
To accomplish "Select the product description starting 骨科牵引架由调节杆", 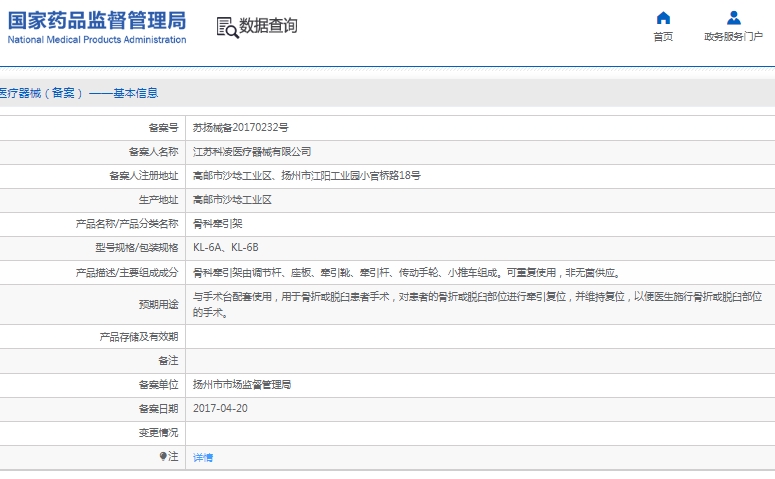I will click(x=407, y=272).
